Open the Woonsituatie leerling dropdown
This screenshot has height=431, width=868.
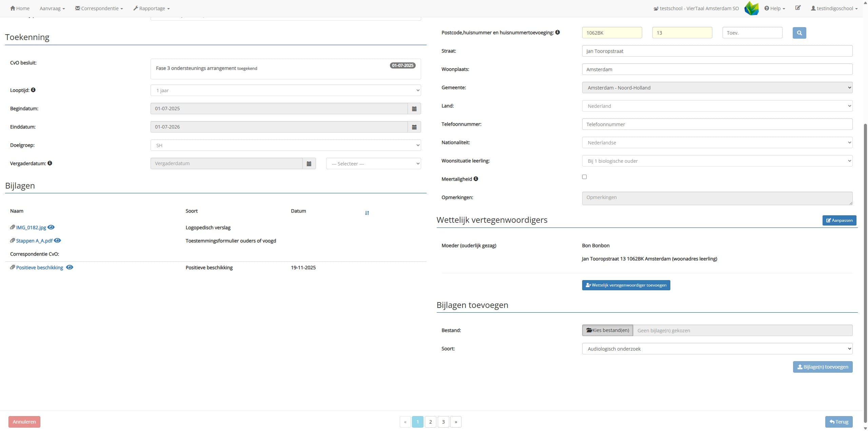(x=717, y=161)
